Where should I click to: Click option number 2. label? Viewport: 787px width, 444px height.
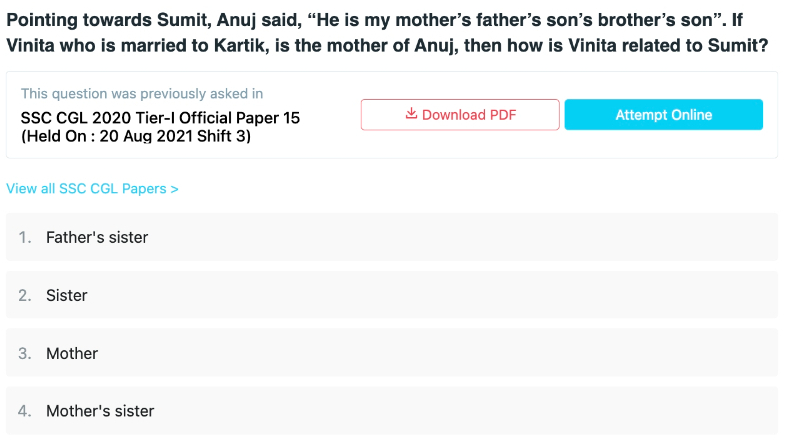[25, 295]
